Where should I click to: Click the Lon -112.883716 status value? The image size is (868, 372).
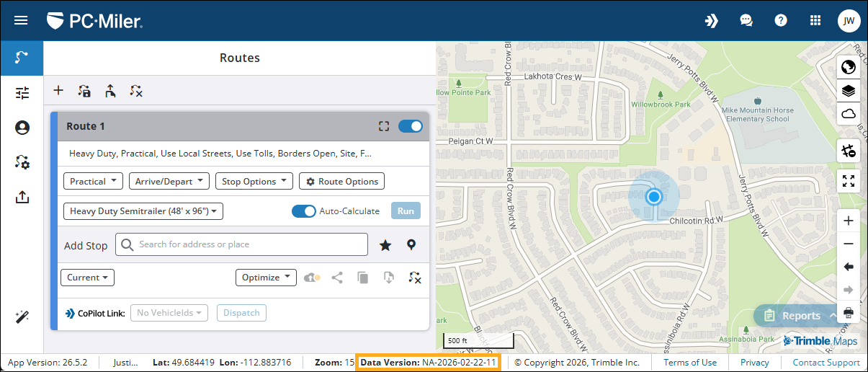255,363
